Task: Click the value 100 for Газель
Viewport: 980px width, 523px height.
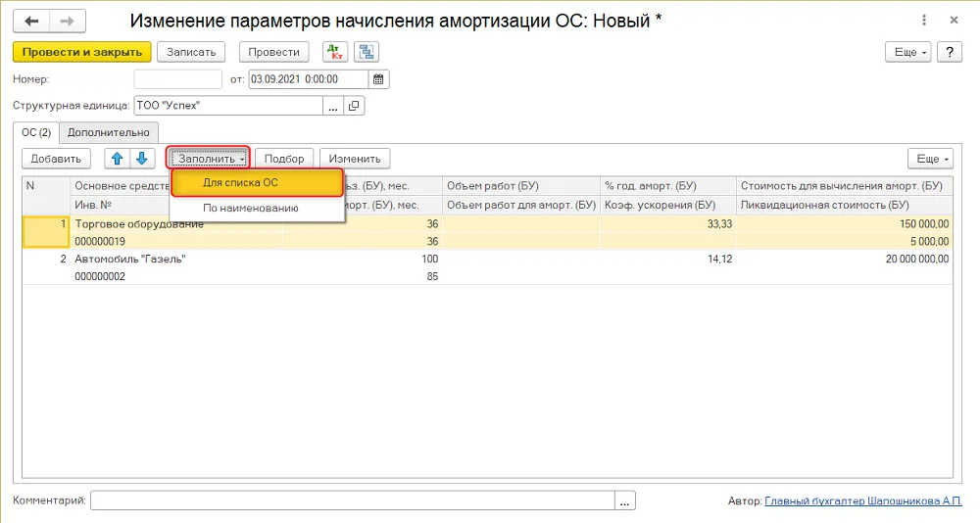Action: [x=429, y=259]
